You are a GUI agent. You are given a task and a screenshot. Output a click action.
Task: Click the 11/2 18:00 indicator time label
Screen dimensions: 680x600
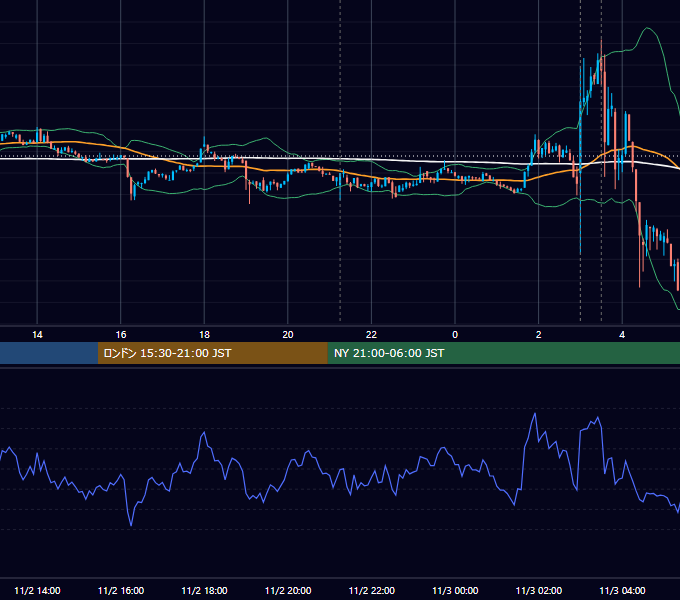pyautogui.click(x=204, y=590)
